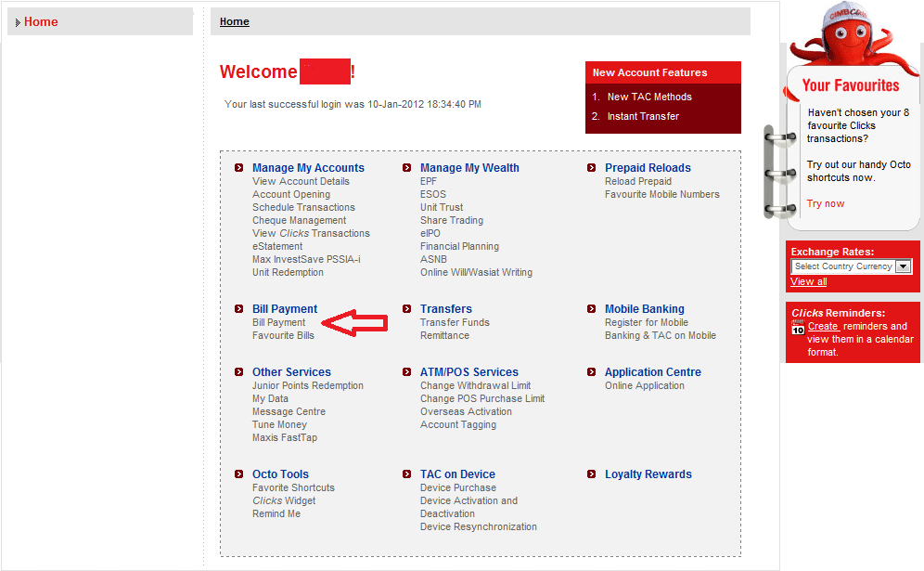The width and height of the screenshot is (924, 571).
Task: Open Unit Redemption
Action: [x=288, y=272]
